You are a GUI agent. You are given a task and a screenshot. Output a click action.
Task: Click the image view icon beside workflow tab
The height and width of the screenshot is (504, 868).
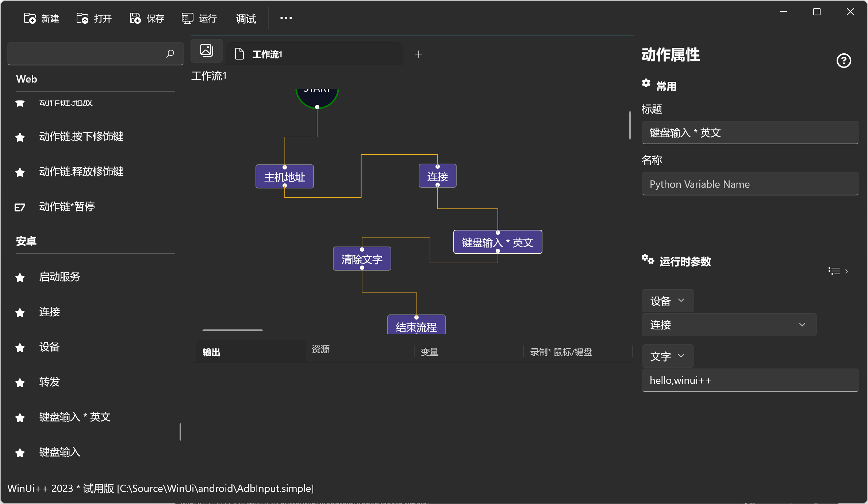pyautogui.click(x=207, y=51)
